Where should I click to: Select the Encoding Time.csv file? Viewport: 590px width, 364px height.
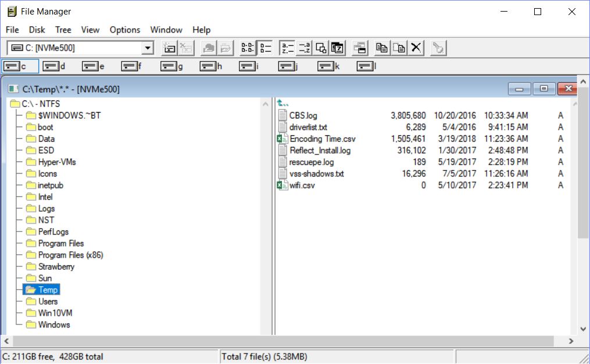coord(323,139)
